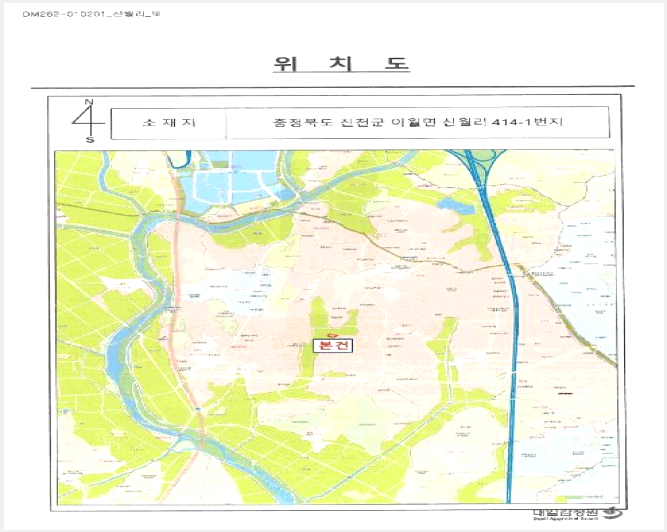Click the appraisal board logo at page bottom
This screenshot has height=532, width=667.
click(x=577, y=514)
